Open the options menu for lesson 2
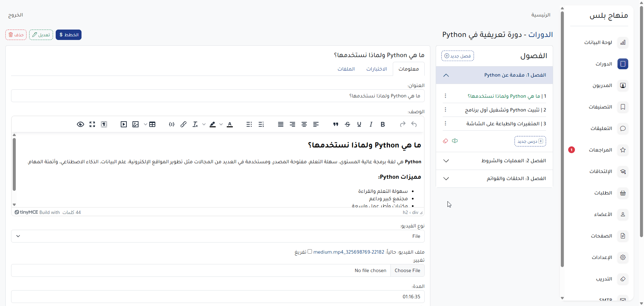This screenshot has width=644, height=306. click(x=445, y=110)
